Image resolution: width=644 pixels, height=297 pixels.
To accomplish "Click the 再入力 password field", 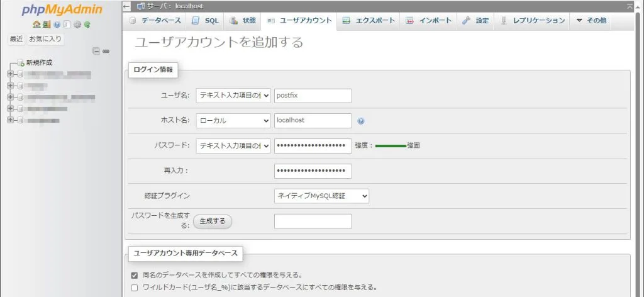I will click(x=313, y=171).
